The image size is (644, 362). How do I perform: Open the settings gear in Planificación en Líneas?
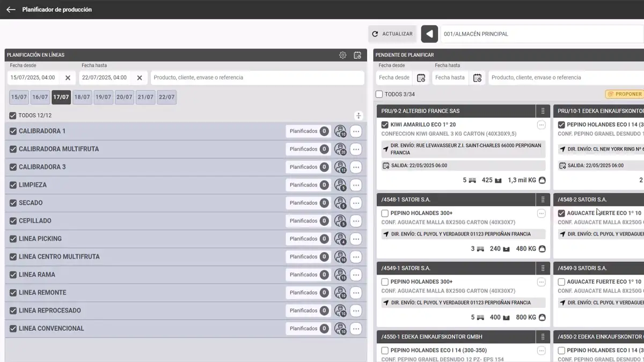click(342, 55)
